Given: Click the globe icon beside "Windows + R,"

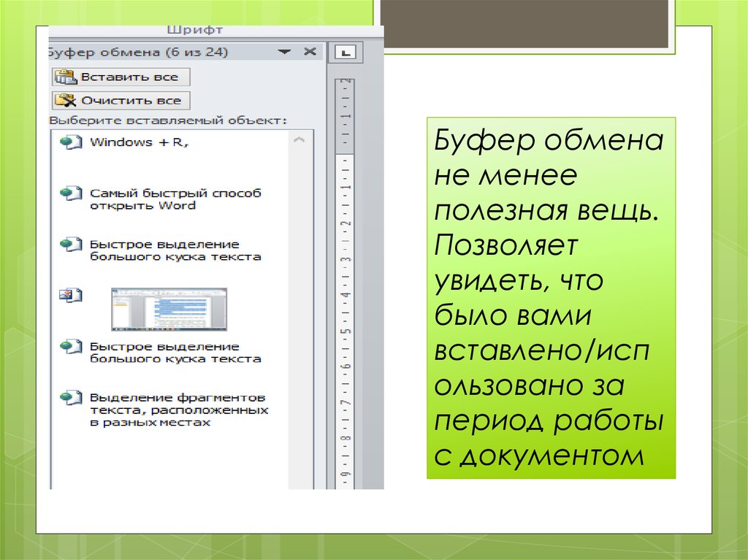Looking at the screenshot, I should click(x=71, y=142).
